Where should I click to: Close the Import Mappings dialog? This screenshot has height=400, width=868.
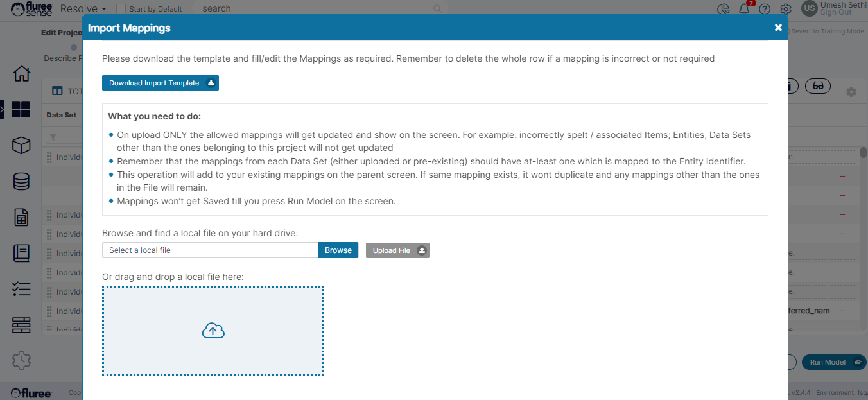pos(778,28)
